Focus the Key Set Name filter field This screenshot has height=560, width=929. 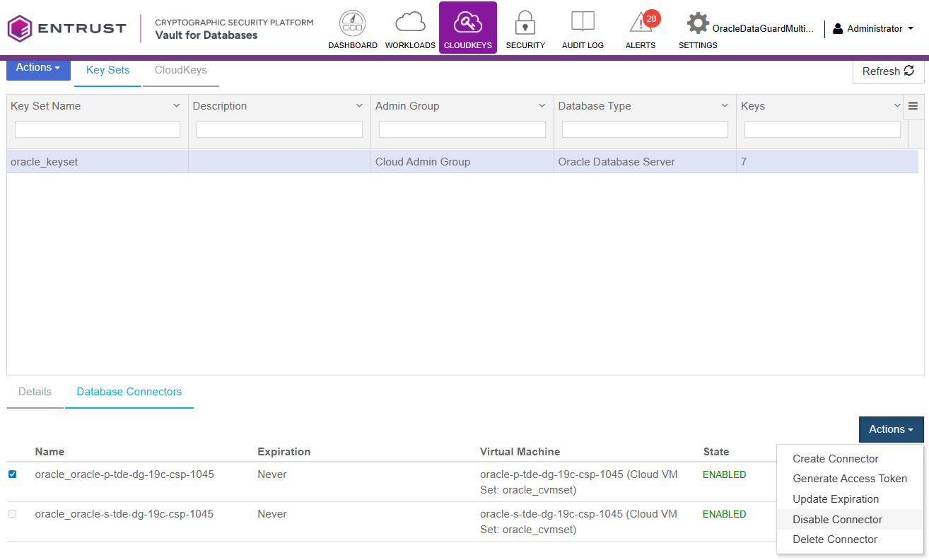point(98,129)
